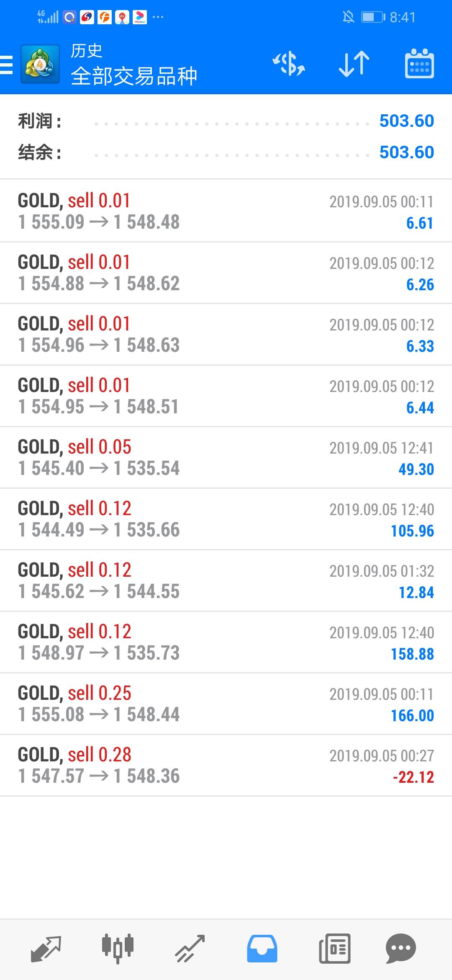Open the hamburger side menu
This screenshot has width=452, height=980.
click(x=6, y=65)
